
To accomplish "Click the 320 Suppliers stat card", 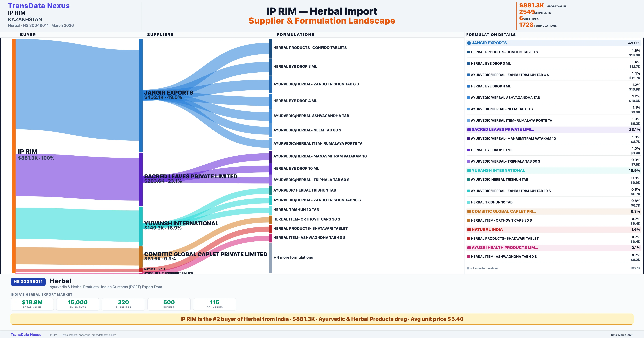I will 123,304.
